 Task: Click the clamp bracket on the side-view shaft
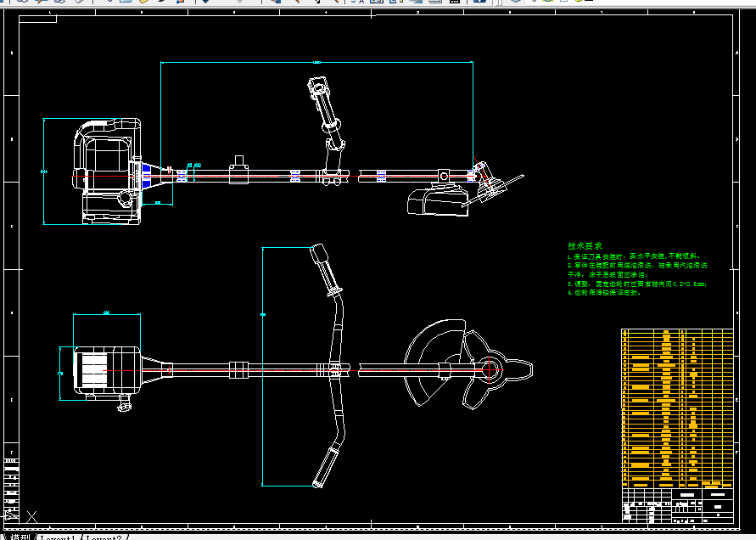coord(238,170)
